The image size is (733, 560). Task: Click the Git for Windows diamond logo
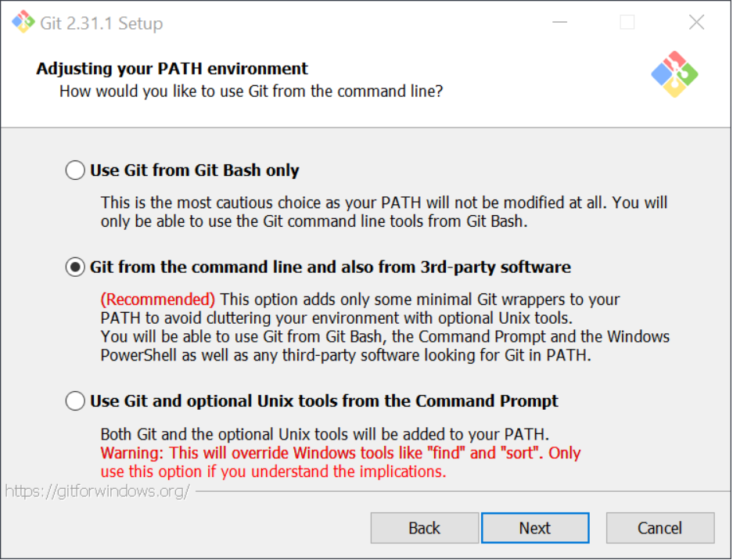coord(673,73)
